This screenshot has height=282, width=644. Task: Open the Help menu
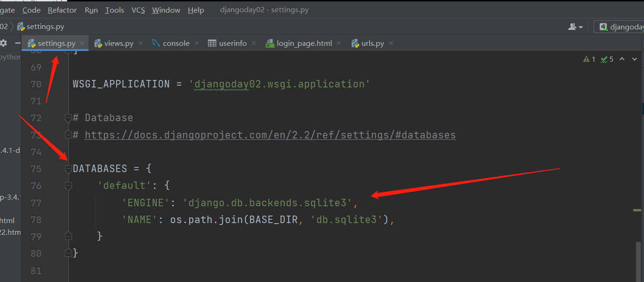pyautogui.click(x=196, y=10)
